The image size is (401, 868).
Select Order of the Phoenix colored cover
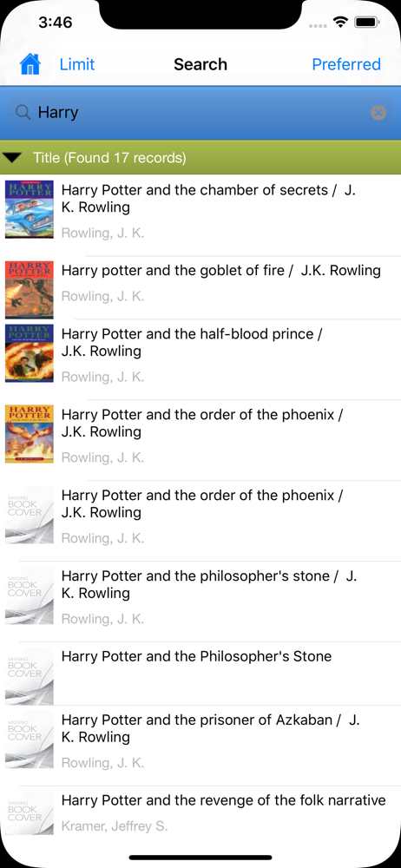pos(30,433)
